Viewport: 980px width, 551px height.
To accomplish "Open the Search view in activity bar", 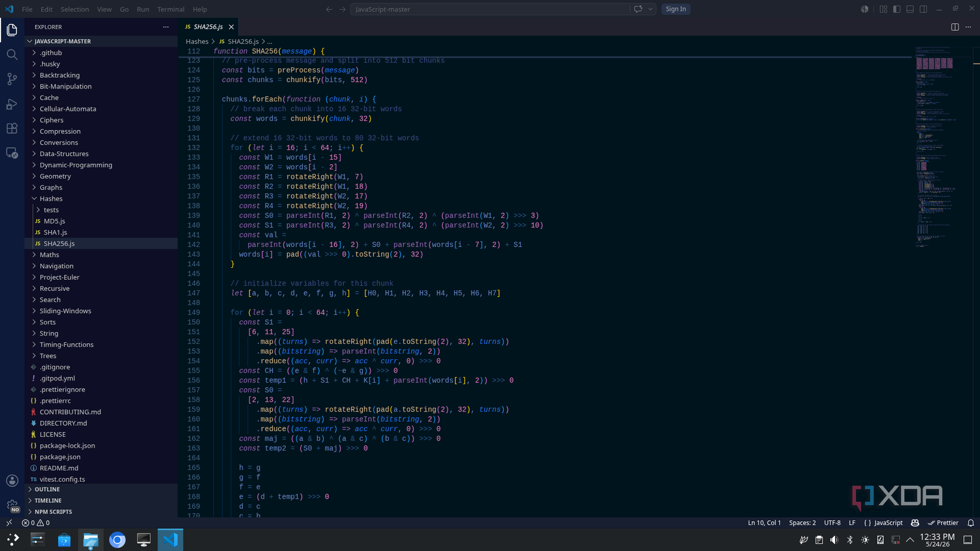I will 12,55.
